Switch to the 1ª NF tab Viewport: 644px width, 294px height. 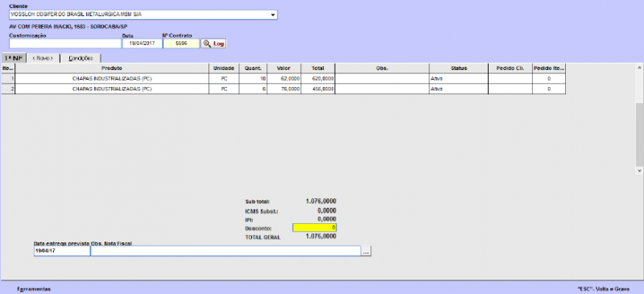coord(13,58)
